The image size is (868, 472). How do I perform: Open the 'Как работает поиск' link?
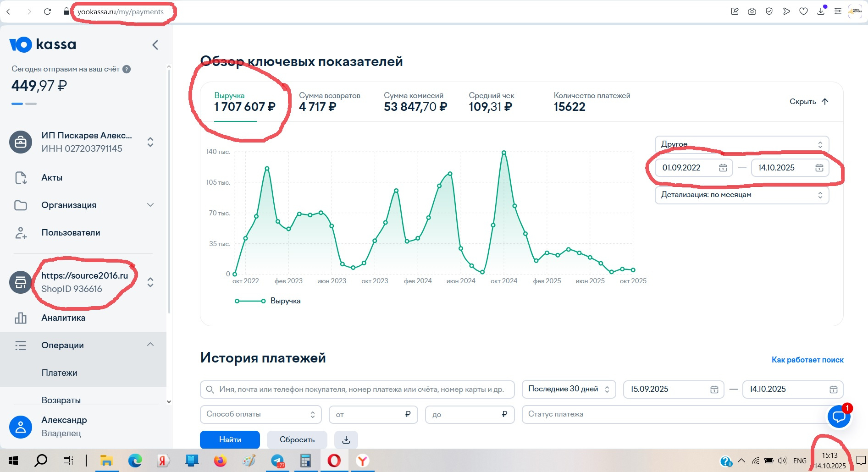click(x=807, y=360)
